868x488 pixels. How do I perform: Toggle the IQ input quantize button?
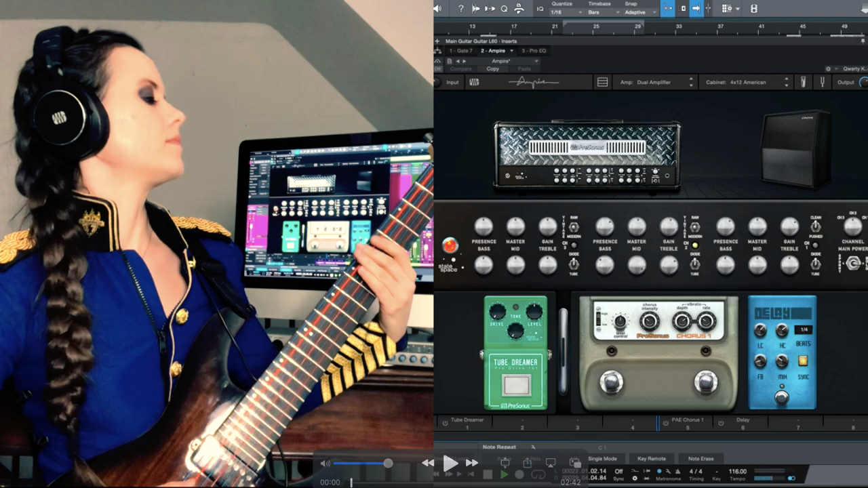click(x=540, y=9)
